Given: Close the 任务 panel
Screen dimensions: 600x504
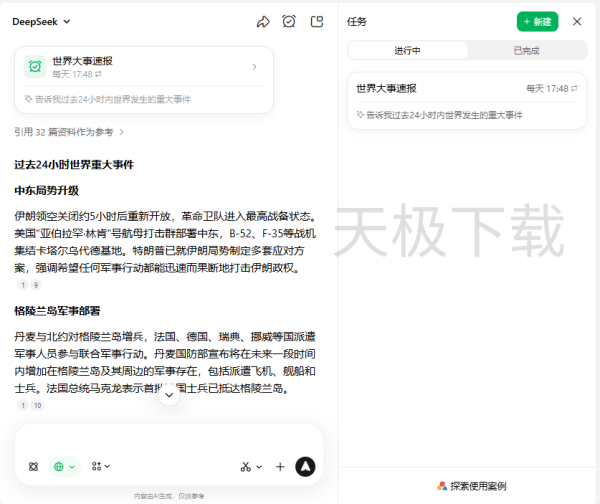Looking at the screenshot, I should pos(577,21).
